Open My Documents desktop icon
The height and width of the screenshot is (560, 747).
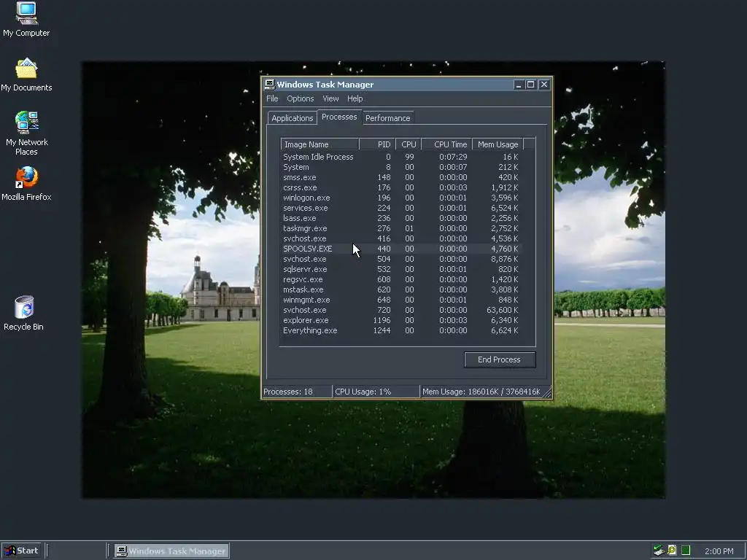click(x=26, y=75)
